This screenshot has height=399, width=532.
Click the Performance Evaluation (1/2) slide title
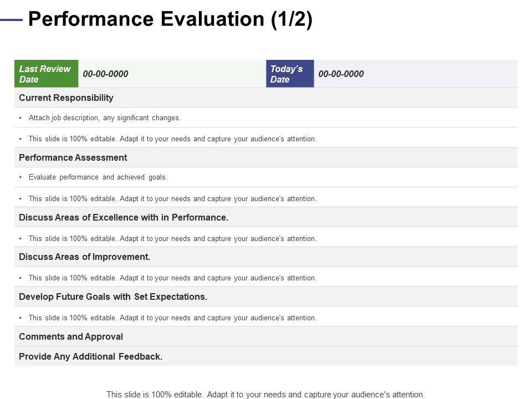click(x=170, y=19)
